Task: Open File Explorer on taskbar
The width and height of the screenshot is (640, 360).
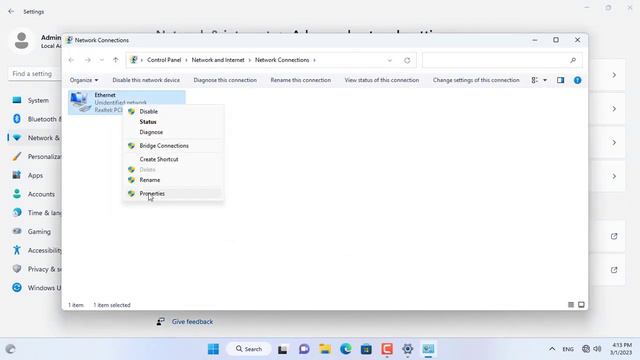Action: click(325, 349)
